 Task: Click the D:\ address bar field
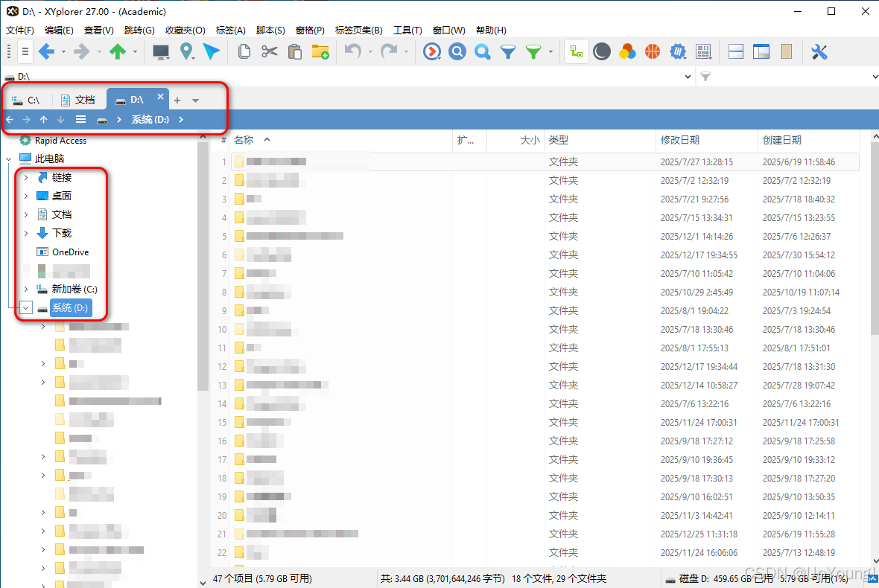(348, 77)
